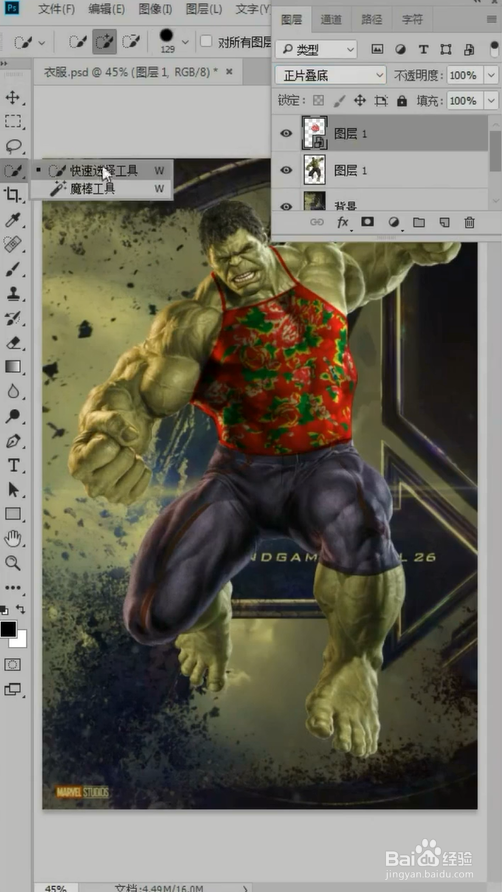This screenshot has width=502, height=892.
Task: Select the Hand tool
Action: (x=13, y=539)
